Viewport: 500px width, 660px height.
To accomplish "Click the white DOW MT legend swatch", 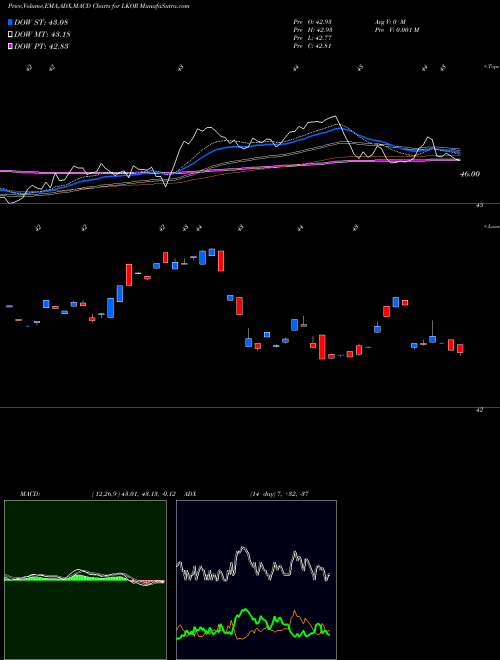I will point(10,34).
